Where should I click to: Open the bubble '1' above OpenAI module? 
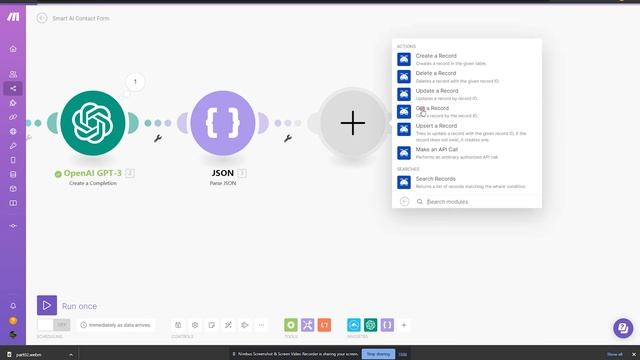pos(135,82)
